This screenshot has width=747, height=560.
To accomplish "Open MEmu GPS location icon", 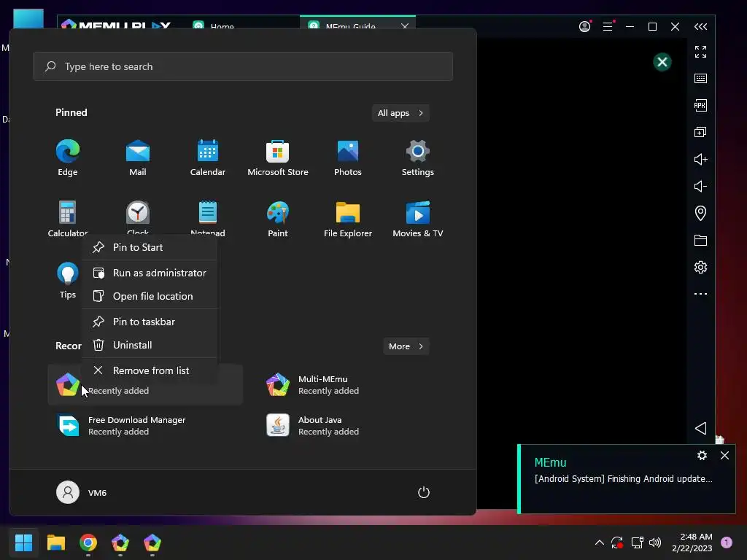I will tap(700, 213).
